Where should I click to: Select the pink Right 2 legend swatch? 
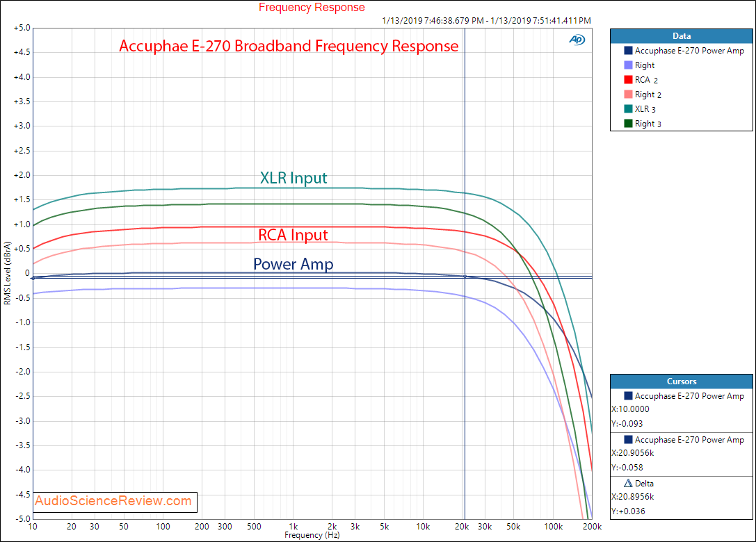(x=628, y=95)
